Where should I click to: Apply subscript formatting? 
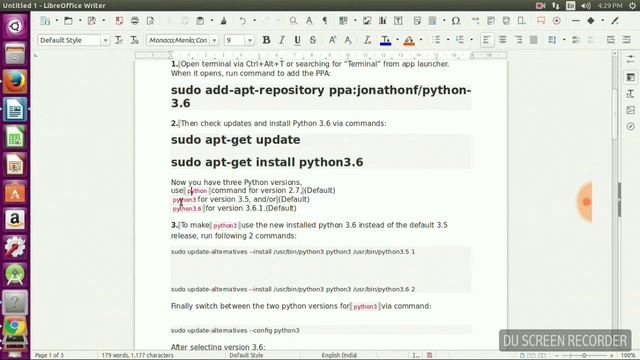(348, 40)
